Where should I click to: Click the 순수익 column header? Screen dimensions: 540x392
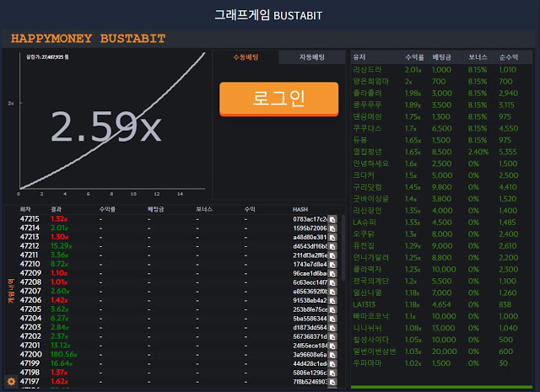tap(508, 57)
